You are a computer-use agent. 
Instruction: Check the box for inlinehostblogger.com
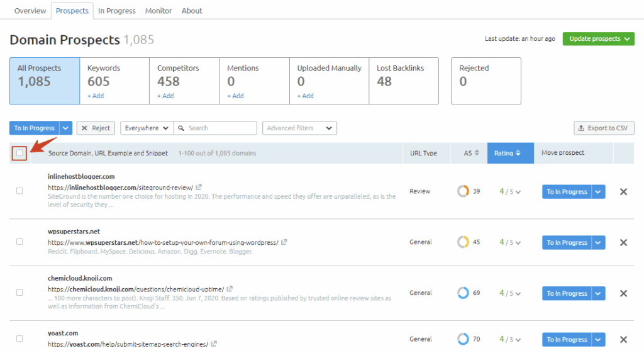[19, 191]
